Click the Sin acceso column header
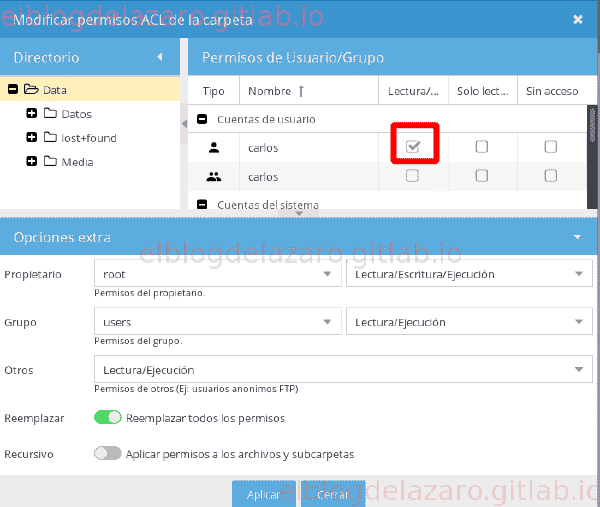This screenshot has height=507, width=600. tap(552, 91)
